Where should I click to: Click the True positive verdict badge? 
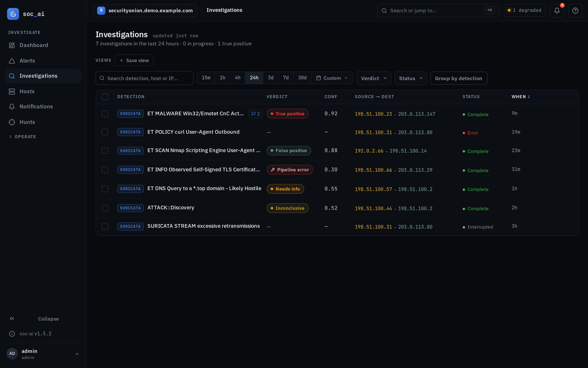[287, 114]
